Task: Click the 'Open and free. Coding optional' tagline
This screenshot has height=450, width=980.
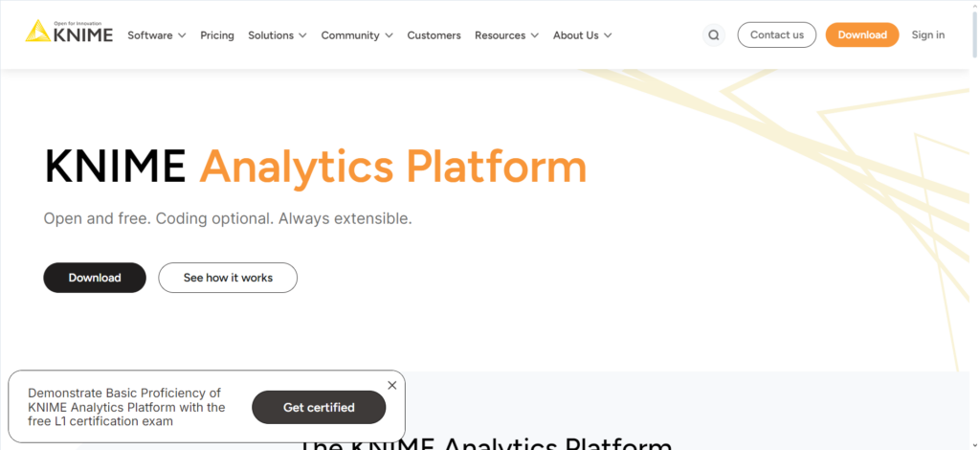Action: tap(228, 219)
